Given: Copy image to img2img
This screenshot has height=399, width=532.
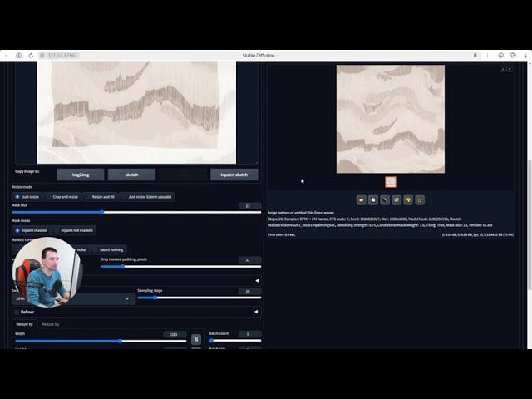Looking at the screenshot, I should click(x=81, y=175).
